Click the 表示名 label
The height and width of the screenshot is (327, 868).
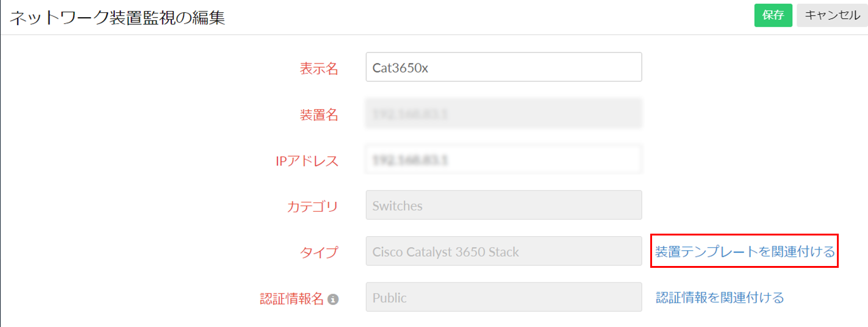318,68
